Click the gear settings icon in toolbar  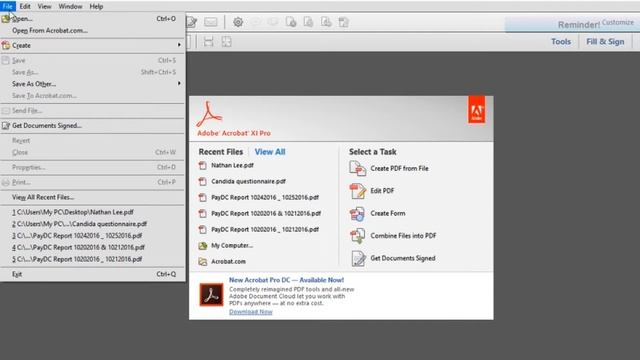coord(238,22)
